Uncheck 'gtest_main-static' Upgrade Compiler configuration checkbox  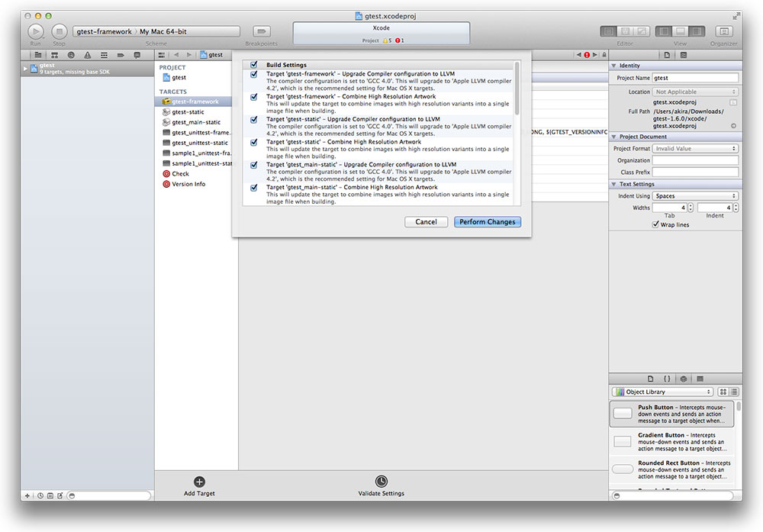coord(253,165)
